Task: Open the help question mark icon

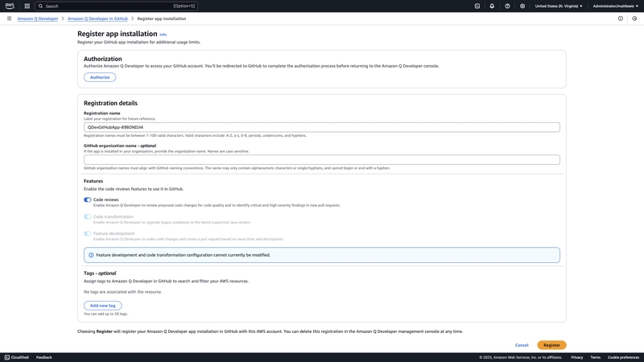Action: tap(507, 6)
